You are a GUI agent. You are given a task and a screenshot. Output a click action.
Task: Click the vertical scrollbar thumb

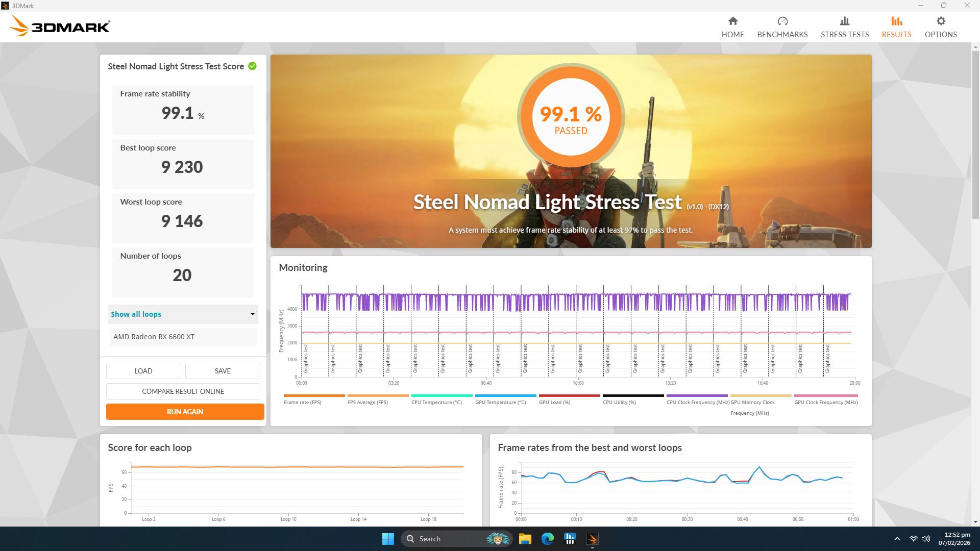(975, 135)
